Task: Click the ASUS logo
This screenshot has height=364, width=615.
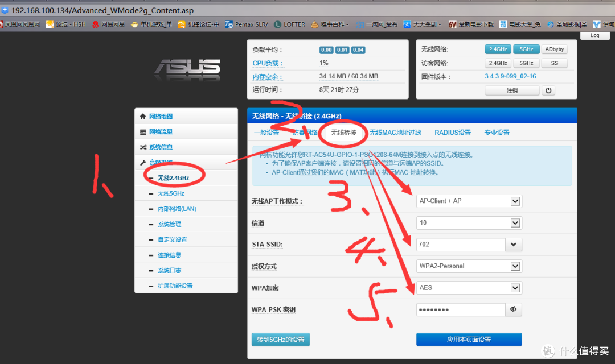Action: pos(187,67)
